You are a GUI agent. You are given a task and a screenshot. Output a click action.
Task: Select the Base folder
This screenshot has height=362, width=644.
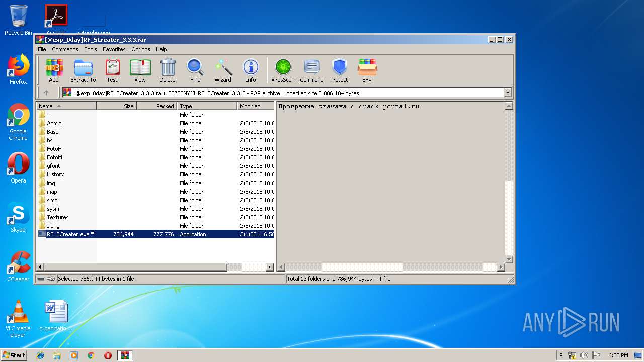click(x=155, y=132)
